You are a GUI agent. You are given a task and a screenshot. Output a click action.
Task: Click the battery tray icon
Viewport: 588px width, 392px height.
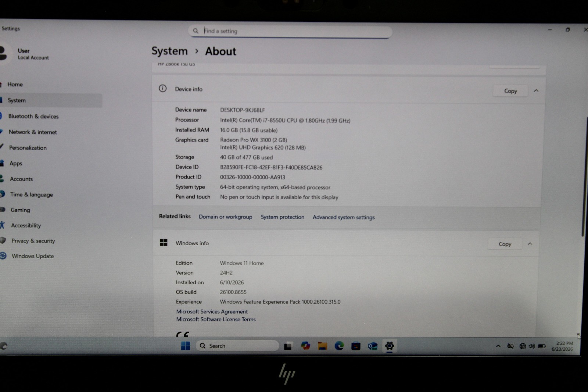pos(541,346)
